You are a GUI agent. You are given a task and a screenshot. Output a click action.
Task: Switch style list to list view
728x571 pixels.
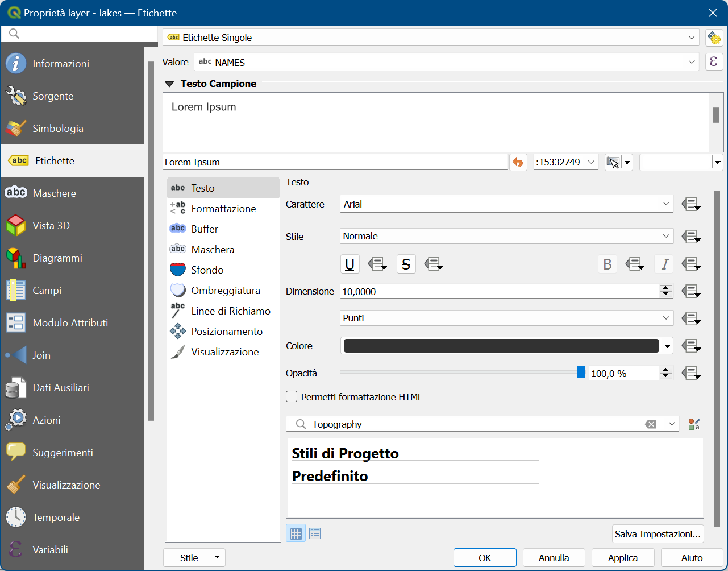click(x=315, y=533)
